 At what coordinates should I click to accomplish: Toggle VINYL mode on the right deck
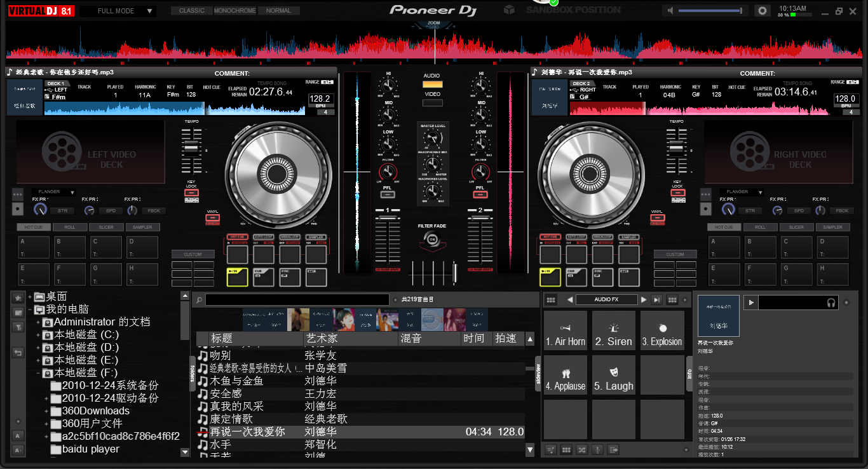[657, 219]
